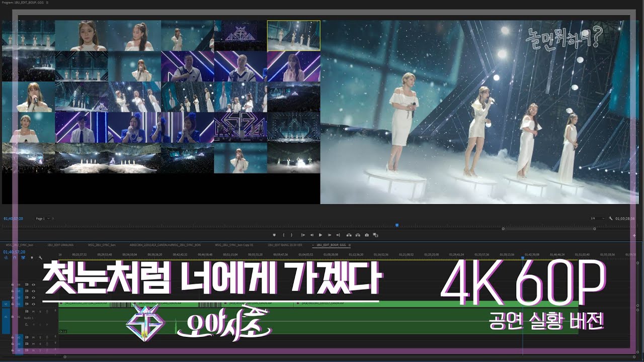This screenshot has width=644, height=362.
Task: Open Program monitor settings wrench
Action: (x=611, y=219)
